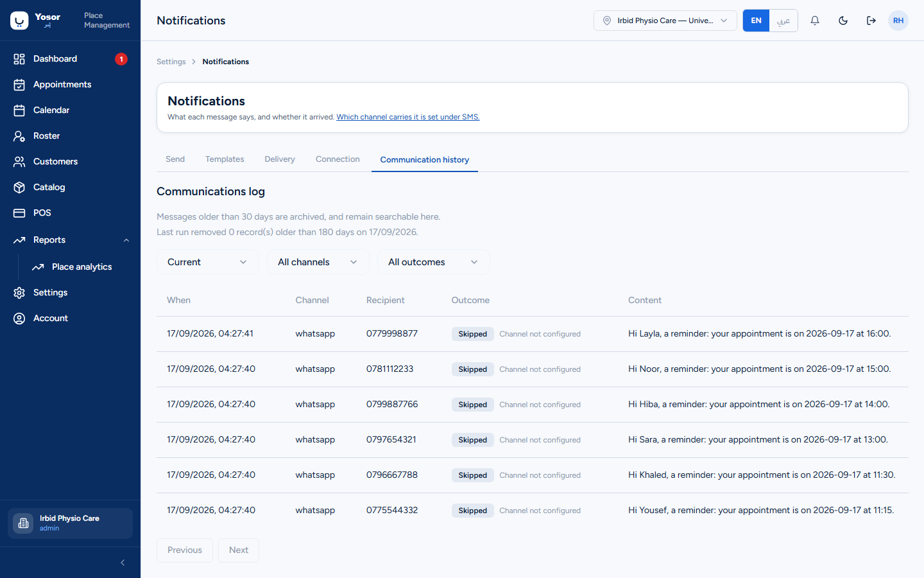This screenshot has height=578, width=924.
Task: Follow the 'Which channel carries it' link
Action: point(408,117)
